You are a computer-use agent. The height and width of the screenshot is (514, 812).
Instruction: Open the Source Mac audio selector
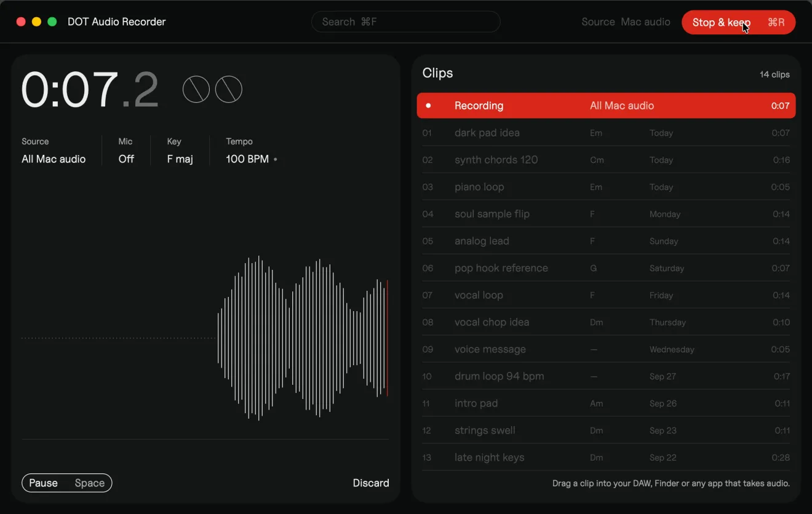coord(626,22)
